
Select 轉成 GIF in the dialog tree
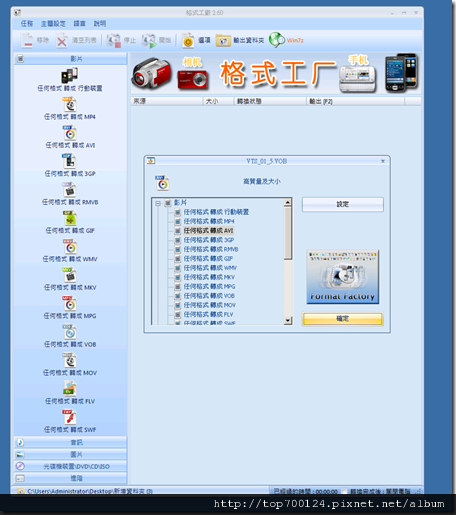click(x=208, y=259)
